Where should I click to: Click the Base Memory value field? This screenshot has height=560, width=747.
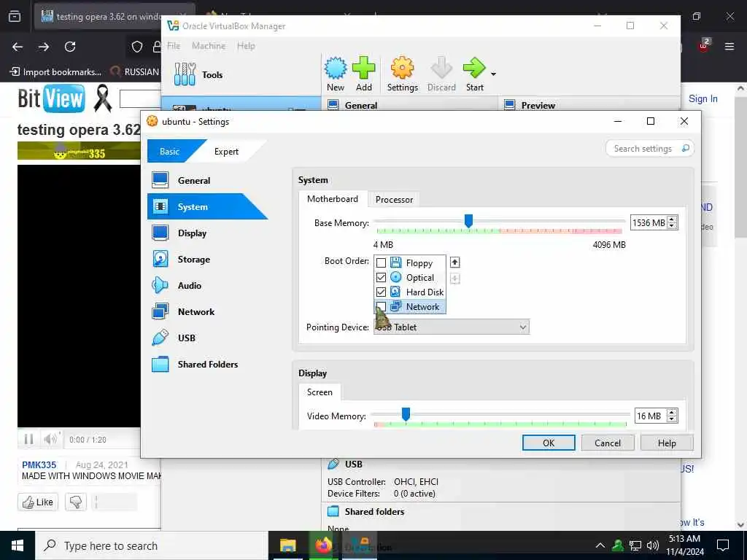[x=649, y=222]
